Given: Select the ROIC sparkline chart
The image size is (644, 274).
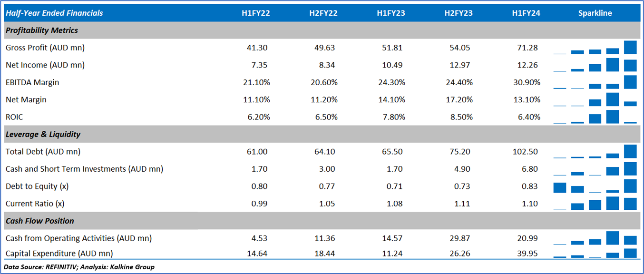Looking at the screenshot, I should coord(595,117).
